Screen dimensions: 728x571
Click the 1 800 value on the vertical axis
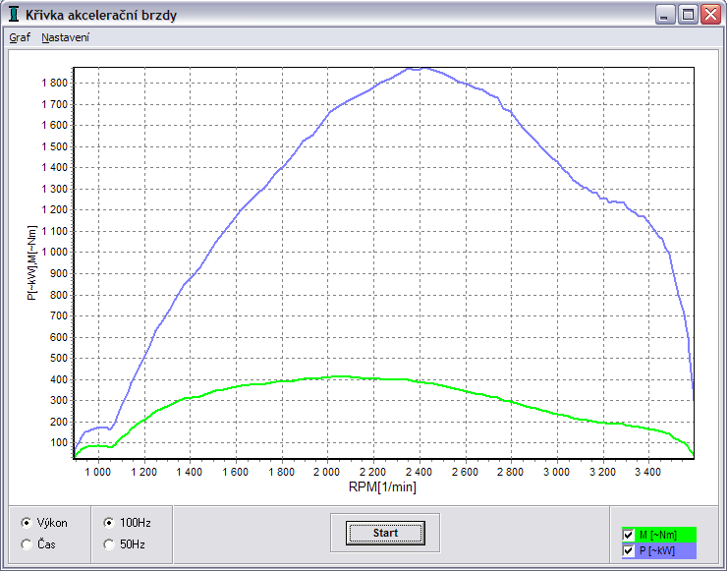[x=55, y=84]
